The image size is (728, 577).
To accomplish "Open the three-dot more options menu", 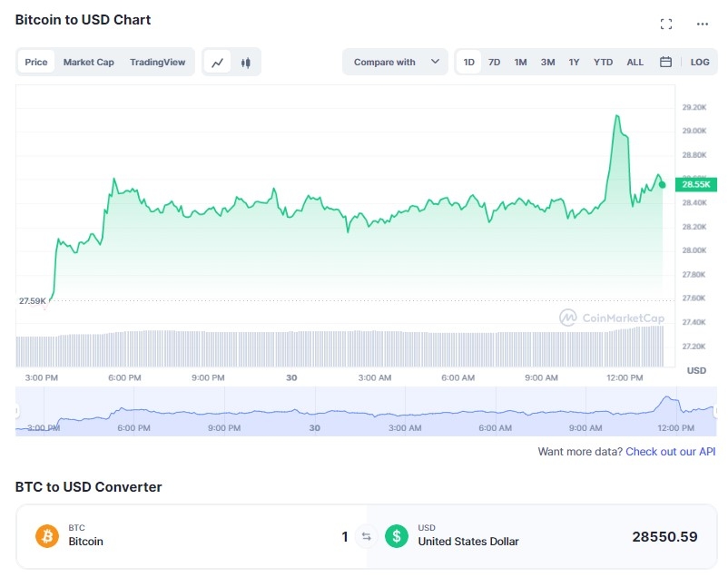I will pos(702,24).
